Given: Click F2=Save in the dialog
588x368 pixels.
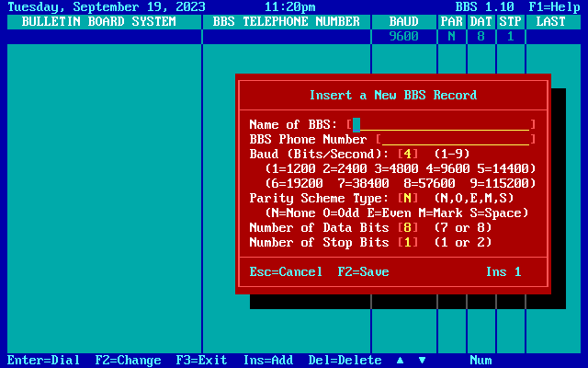Looking at the screenshot, I should 363,271.
